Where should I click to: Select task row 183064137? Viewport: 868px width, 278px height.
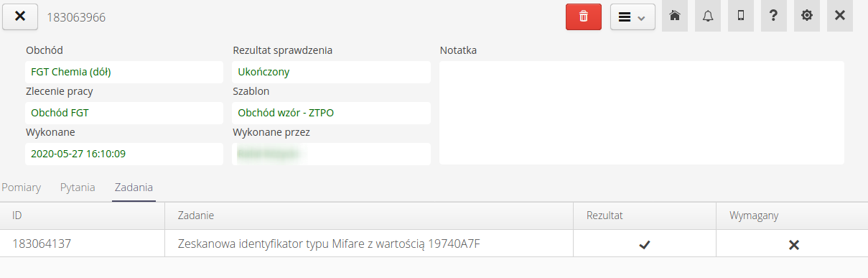click(434, 244)
